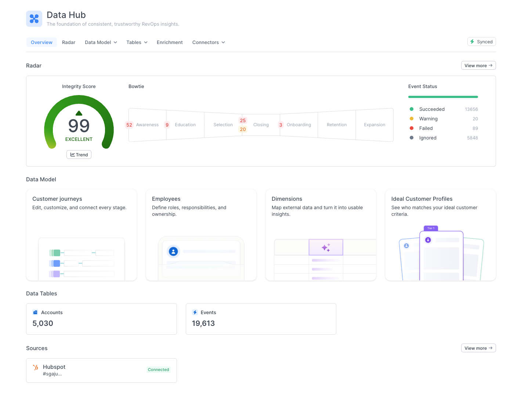The image size is (532, 407).
Task: Expand the Tables dropdown chevron
Action: (x=146, y=43)
